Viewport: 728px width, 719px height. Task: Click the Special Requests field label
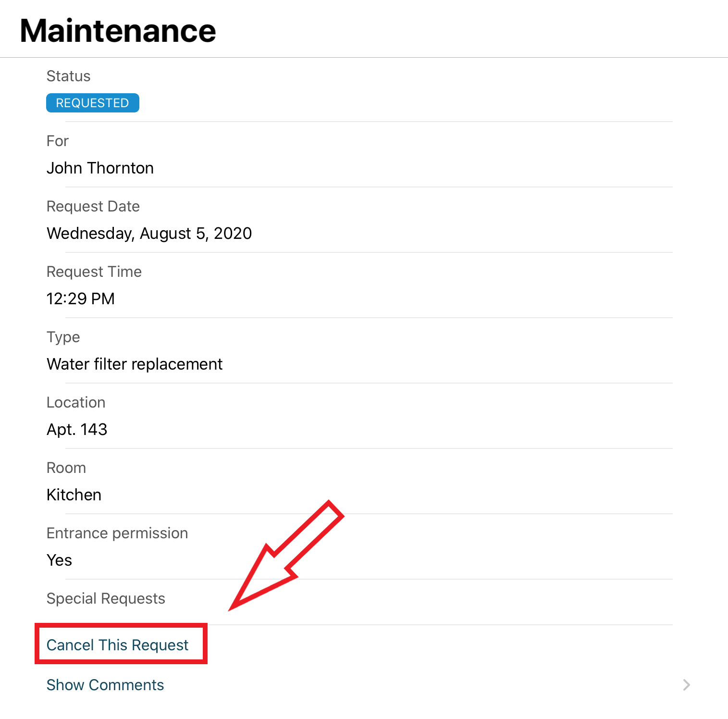106,598
